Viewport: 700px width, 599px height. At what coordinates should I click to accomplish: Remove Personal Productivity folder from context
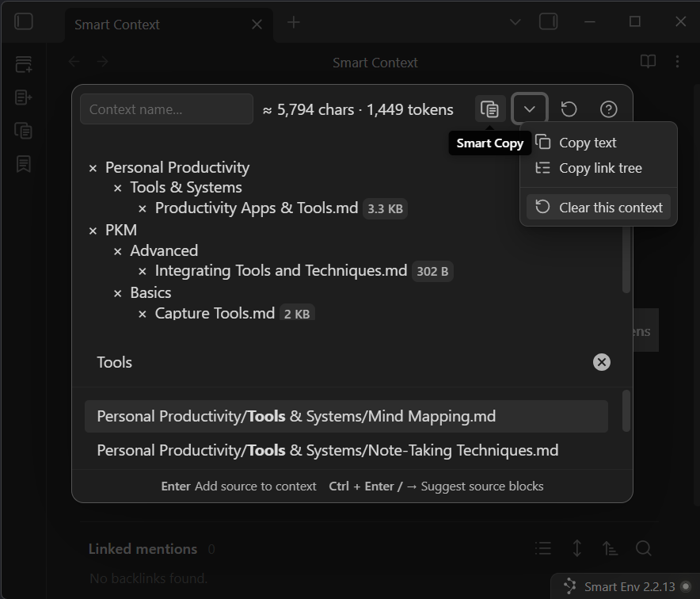93,168
